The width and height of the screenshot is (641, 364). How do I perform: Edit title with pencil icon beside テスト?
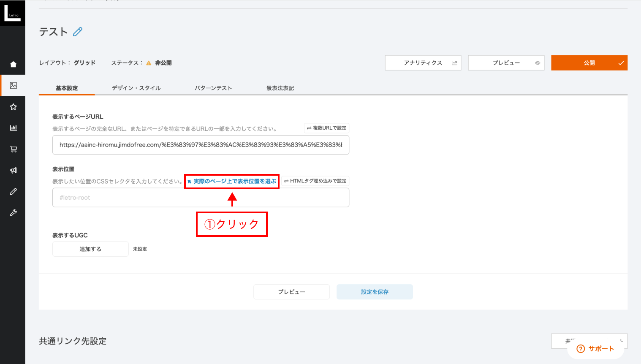(x=78, y=32)
